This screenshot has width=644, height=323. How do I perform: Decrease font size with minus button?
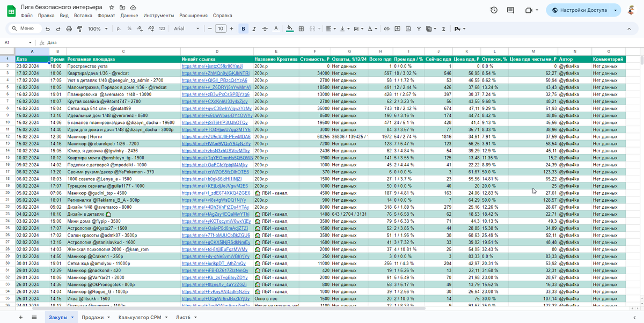pos(209,29)
